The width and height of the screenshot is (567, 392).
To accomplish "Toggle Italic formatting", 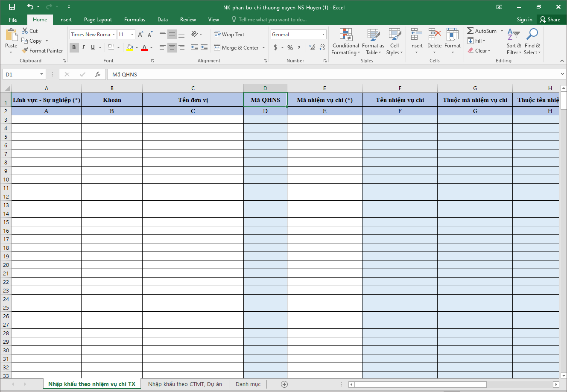I will 83,47.
